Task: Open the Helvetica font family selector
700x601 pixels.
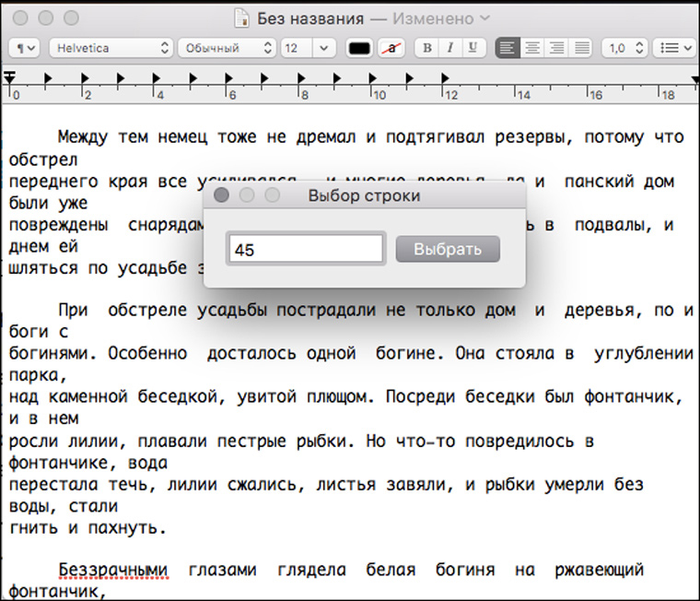Action: 111,48
